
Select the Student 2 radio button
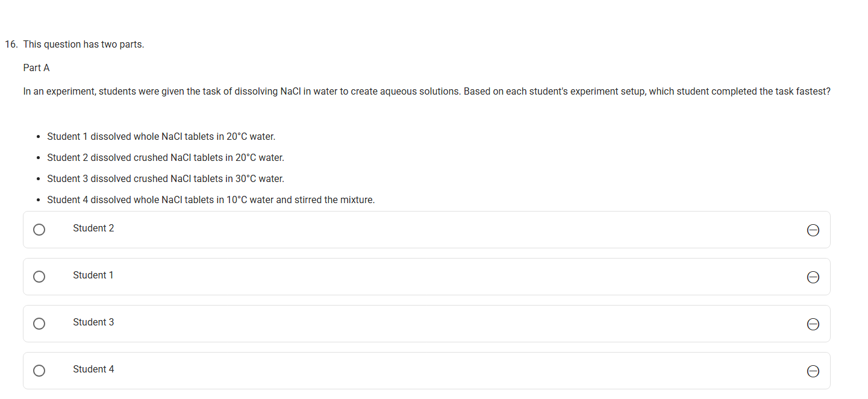coord(39,230)
